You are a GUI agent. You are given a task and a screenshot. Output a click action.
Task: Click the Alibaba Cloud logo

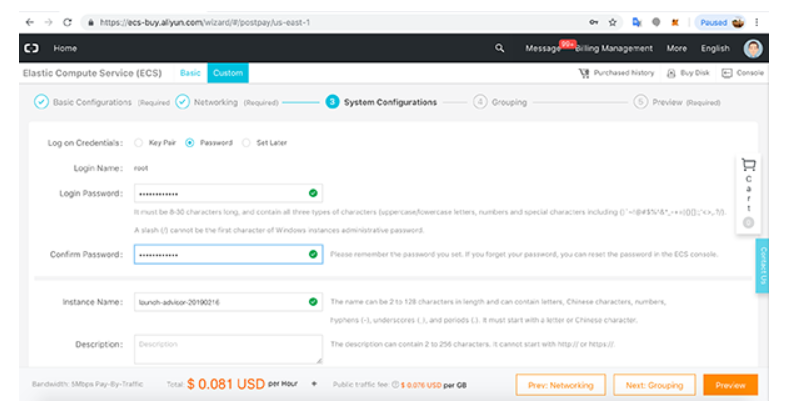(31, 48)
